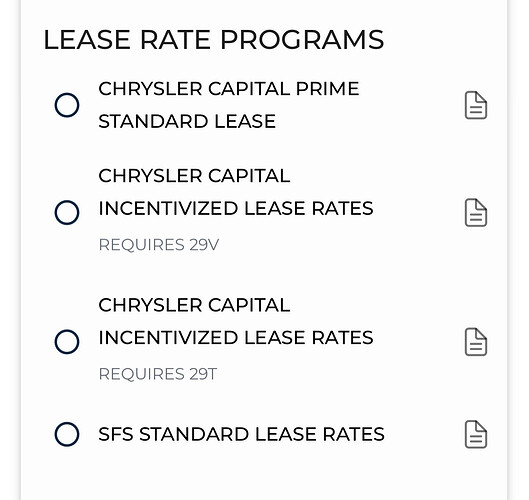Click 'INCENTIVIZED LEASE RATES' text above Requires 29T
The image size is (529, 500).
[x=236, y=338]
